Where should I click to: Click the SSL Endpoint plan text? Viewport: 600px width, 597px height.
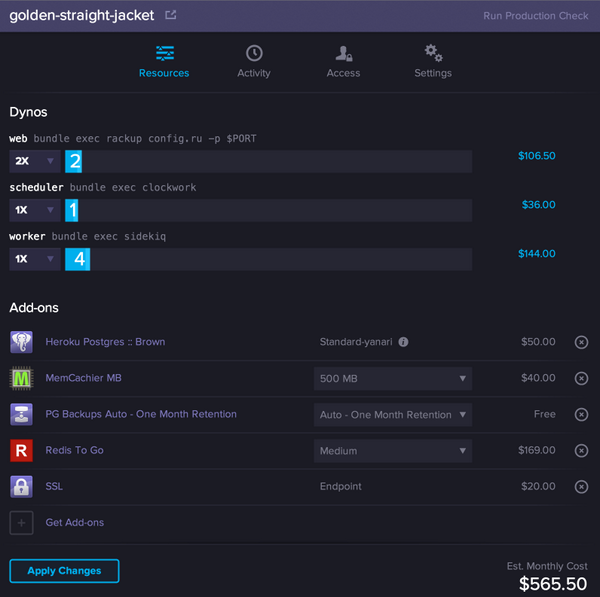tap(341, 486)
